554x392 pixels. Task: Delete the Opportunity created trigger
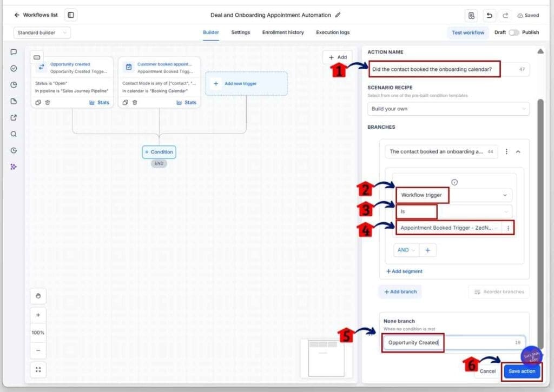(x=48, y=102)
